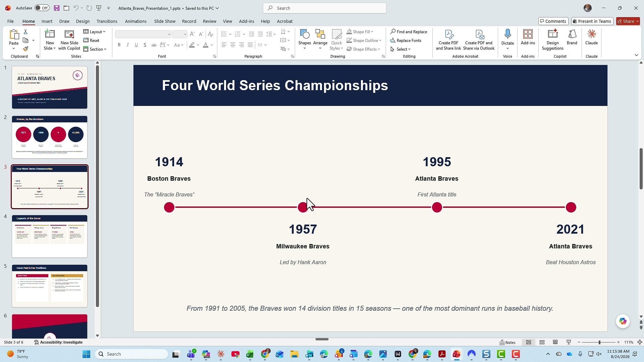The height and width of the screenshot is (362, 644).
Task: Open Add-ins in the ribbon
Action: 528,37
